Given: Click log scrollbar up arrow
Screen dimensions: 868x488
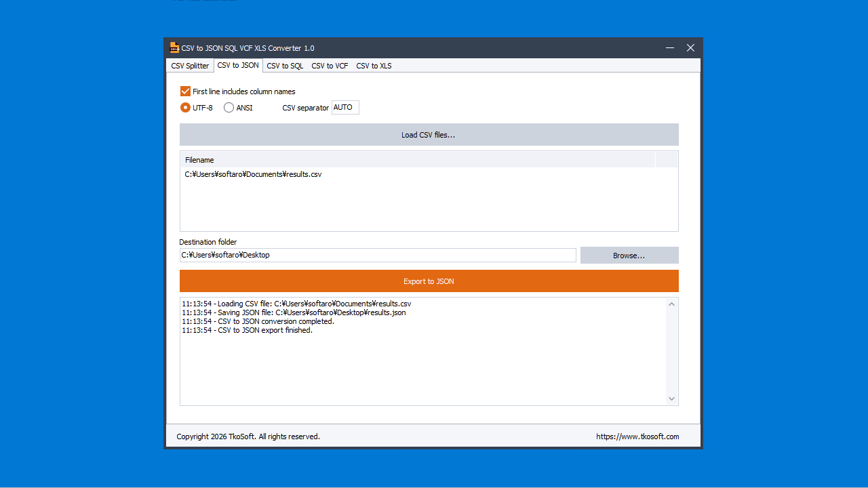Looking at the screenshot, I should pos(672,304).
